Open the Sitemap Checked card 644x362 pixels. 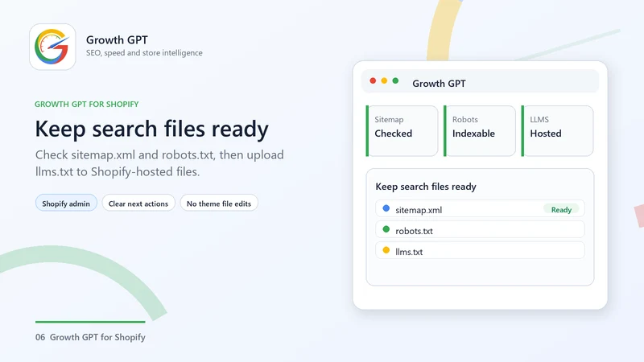pyautogui.click(x=402, y=131)
